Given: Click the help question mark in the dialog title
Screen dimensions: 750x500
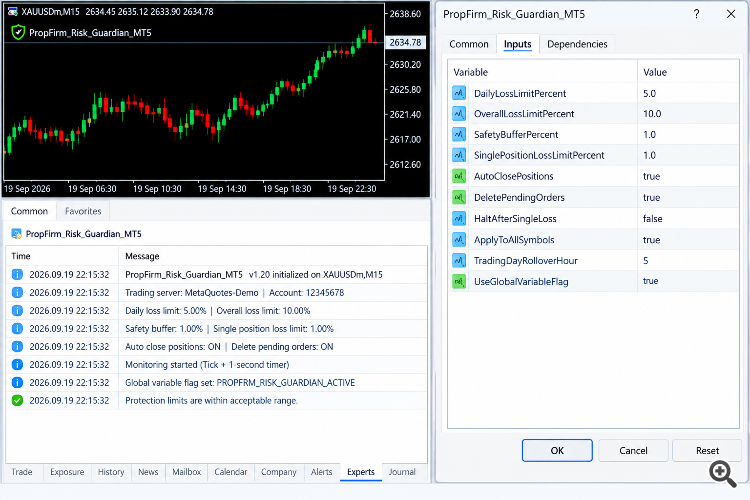Looking at the screenshot, I should tap(696, 14).
